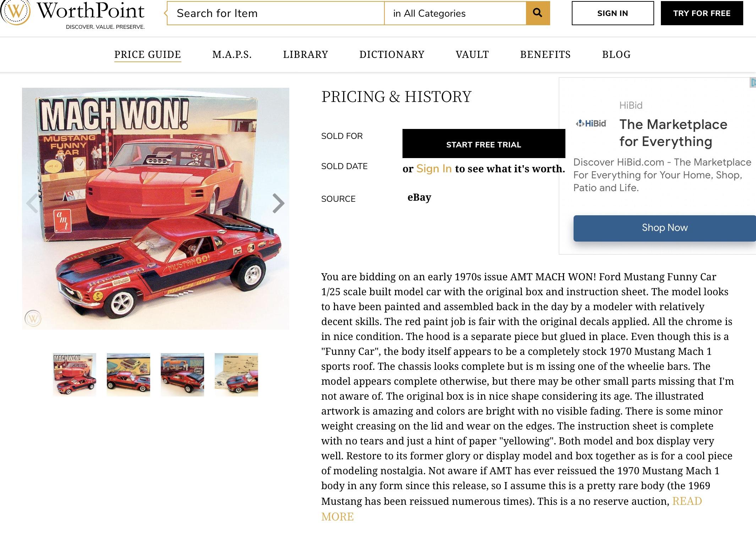Select the second thumbnail of model car

click(x=128, y=374)
